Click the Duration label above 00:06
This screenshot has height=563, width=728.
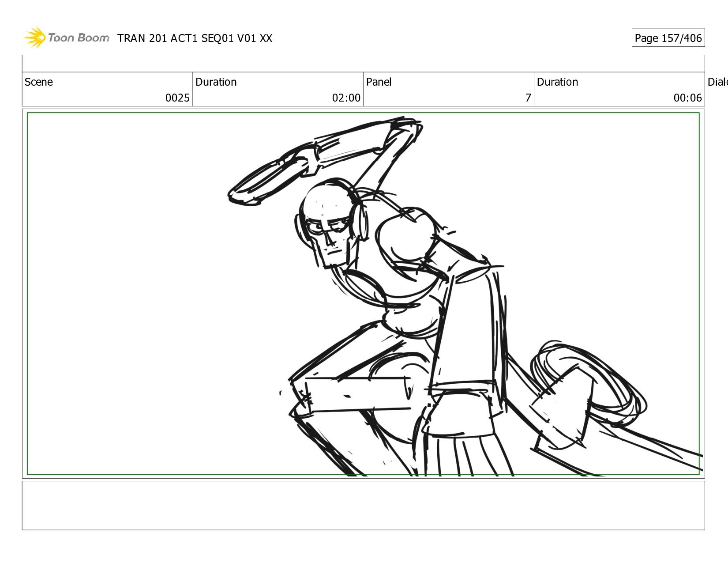point(558,82)
